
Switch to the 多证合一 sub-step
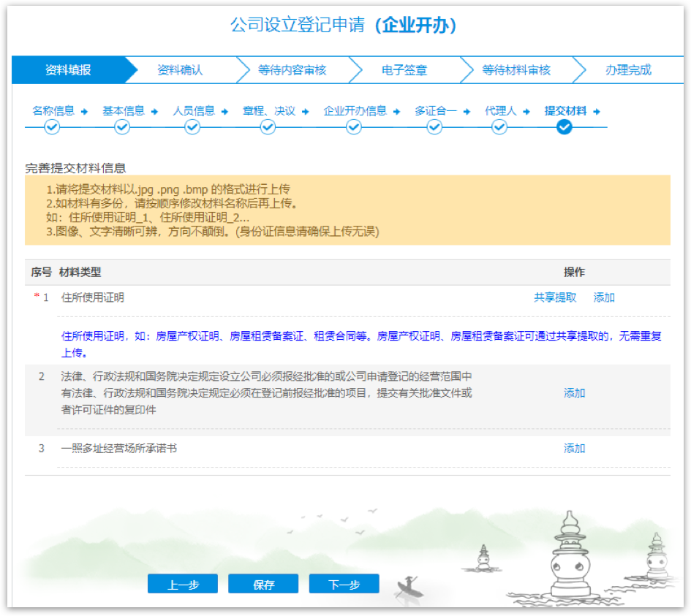coord(435,111)
